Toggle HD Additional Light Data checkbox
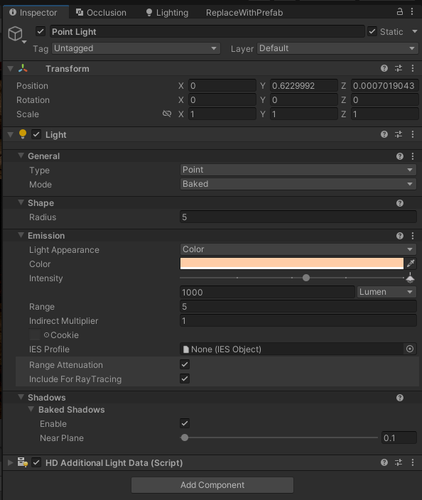422x500 pixels. pos(36,463)
